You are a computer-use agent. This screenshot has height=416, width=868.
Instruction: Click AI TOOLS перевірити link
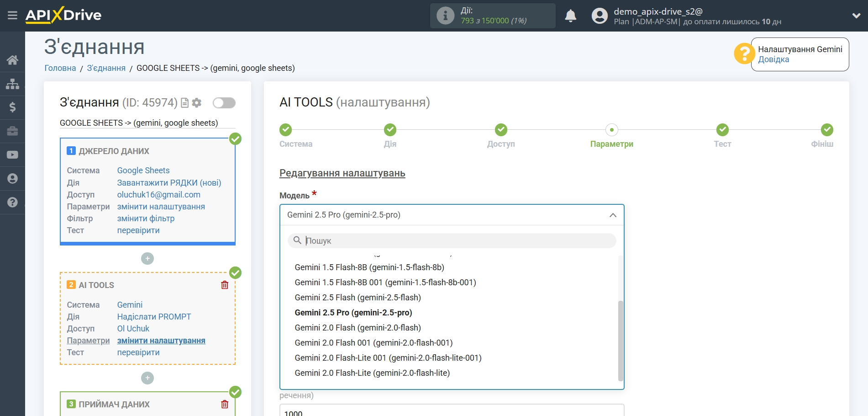coord(138,352)
